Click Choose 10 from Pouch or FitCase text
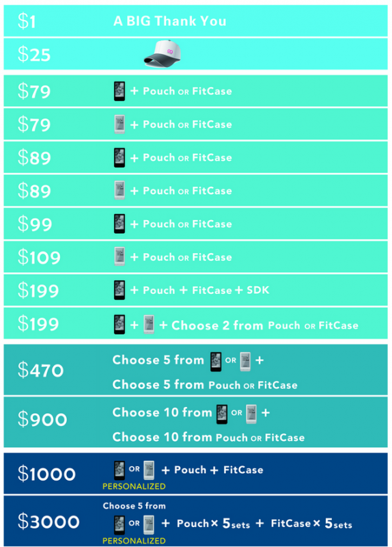The width and height of the screenshot is (392, 547). 208,437
